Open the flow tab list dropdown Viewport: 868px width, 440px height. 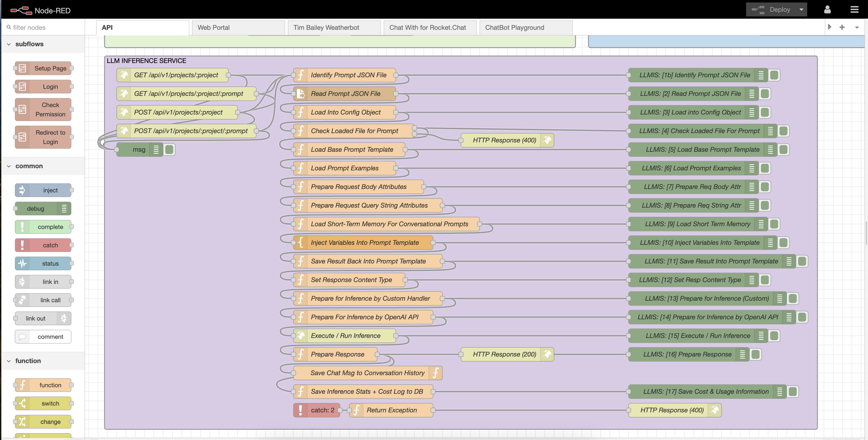857,27
